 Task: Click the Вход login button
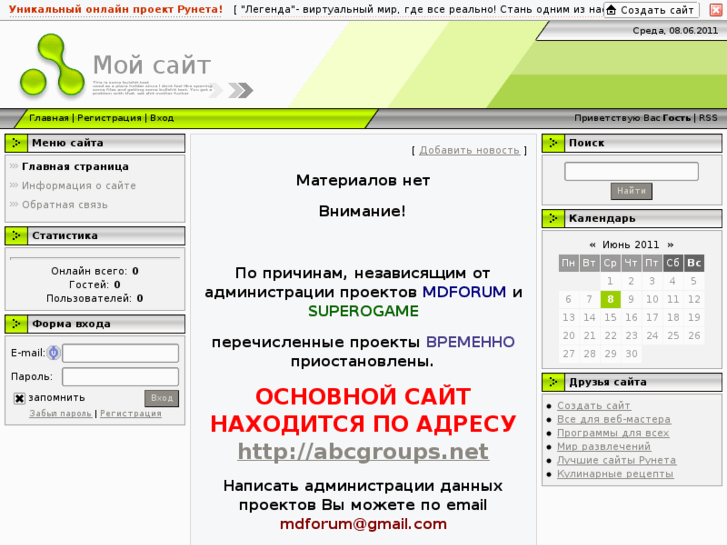[161, 398]
